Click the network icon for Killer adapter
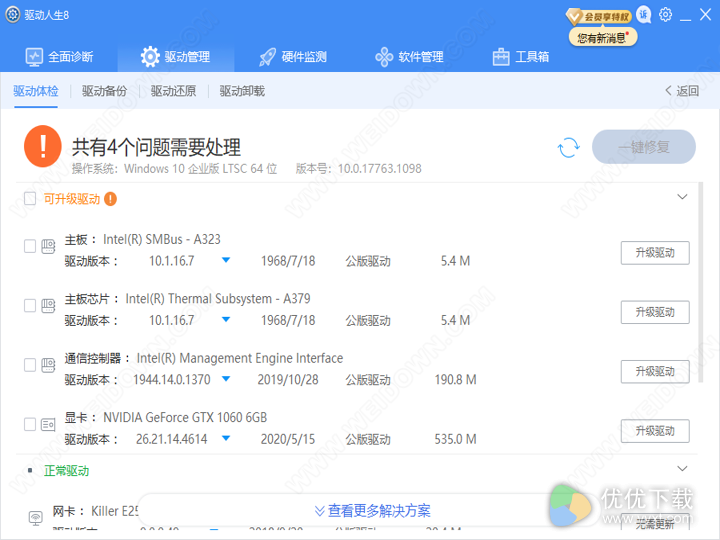The image size is (720, 540). click(x=35, y=518)
